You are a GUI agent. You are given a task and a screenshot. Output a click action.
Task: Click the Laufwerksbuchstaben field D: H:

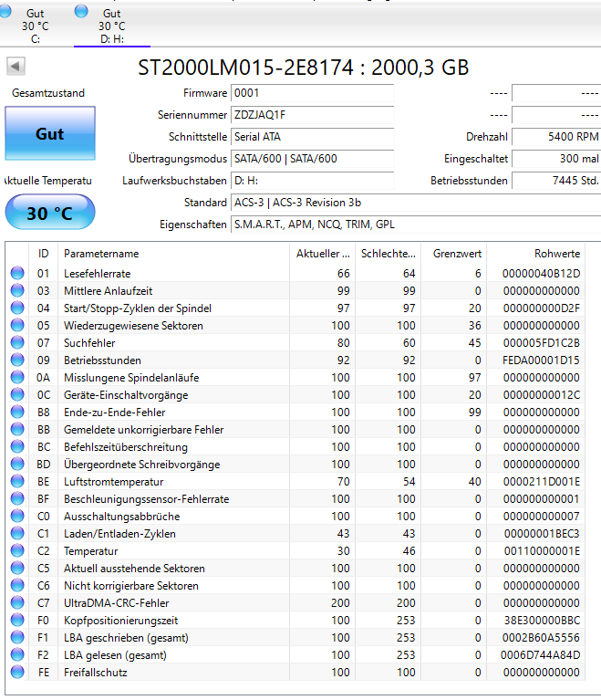[312, 181]
